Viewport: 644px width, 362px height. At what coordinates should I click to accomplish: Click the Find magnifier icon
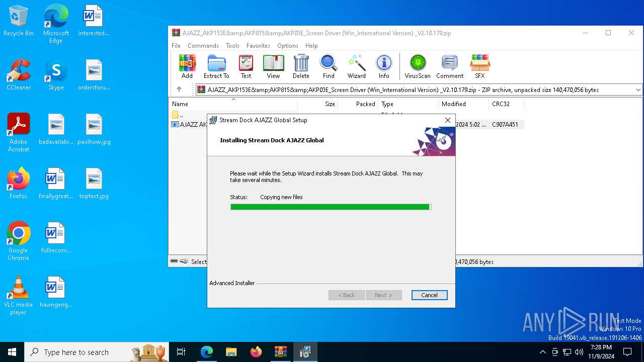[329, 67]
